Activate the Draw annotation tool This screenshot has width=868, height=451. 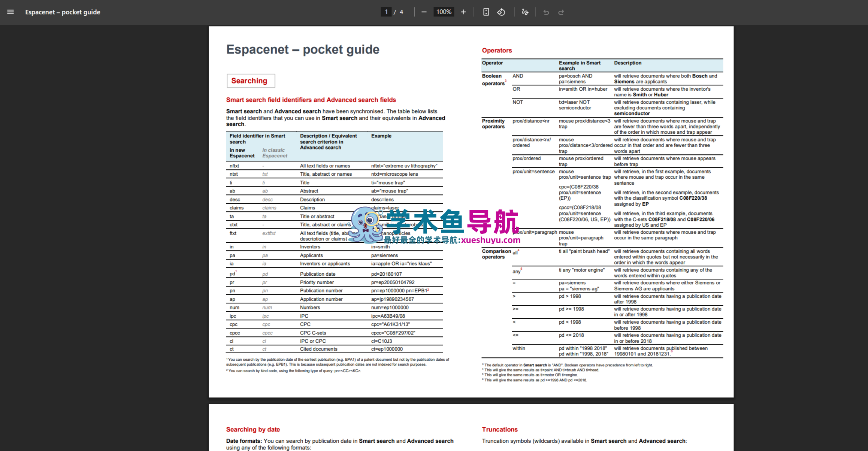pos(525,12)
